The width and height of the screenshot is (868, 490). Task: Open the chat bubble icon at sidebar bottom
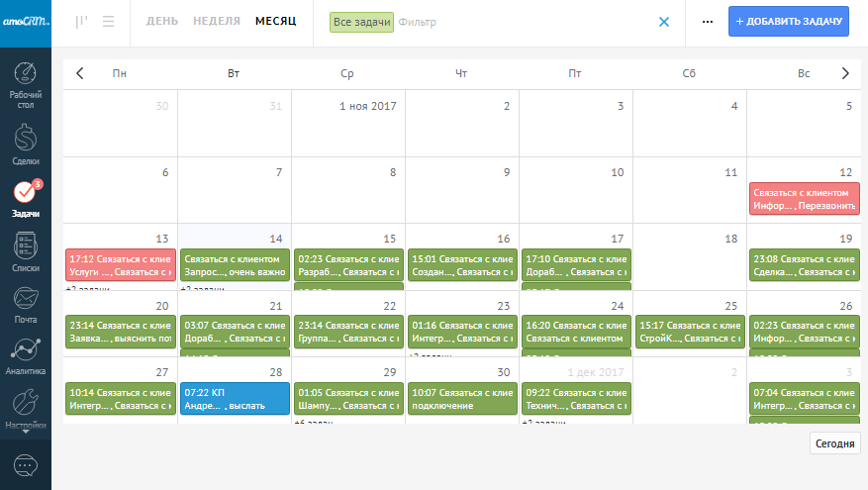click(26, 464)
